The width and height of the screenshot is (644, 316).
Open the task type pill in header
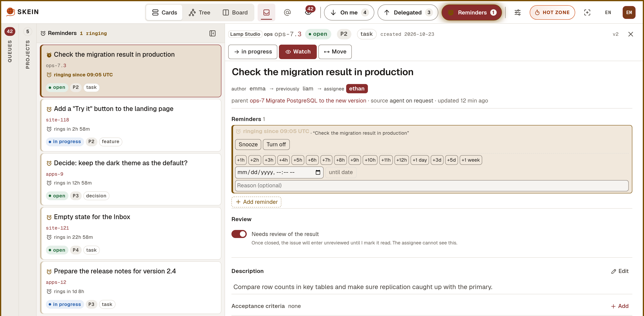click(366, 34)
